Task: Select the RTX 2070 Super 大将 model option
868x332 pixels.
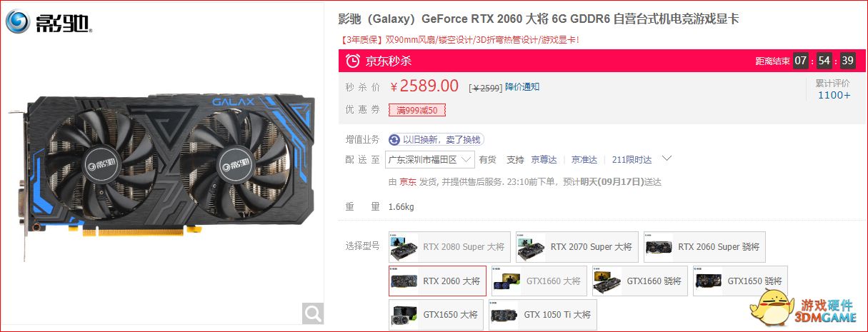Action: point(577,246)
